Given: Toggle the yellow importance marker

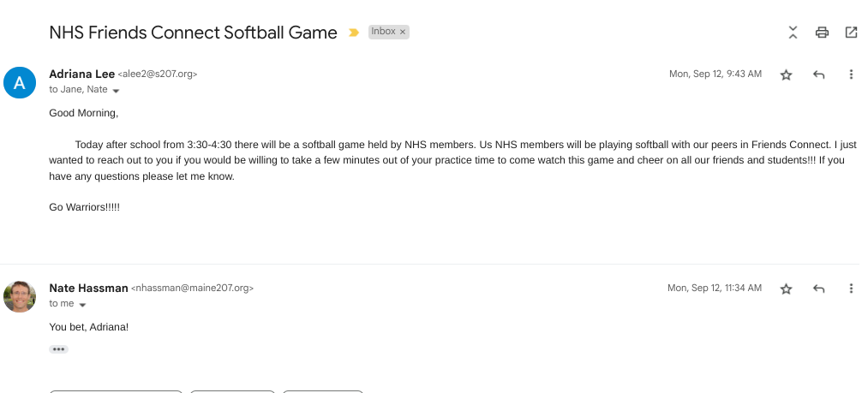Looking at the screenshot, I should pos(353,33).
